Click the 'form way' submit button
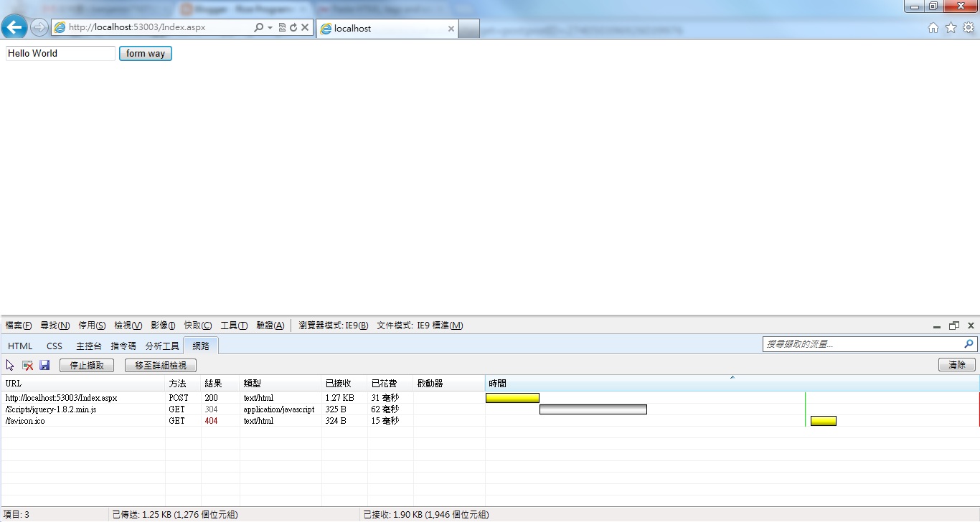 pyautogui.click(x=146, y=54)
